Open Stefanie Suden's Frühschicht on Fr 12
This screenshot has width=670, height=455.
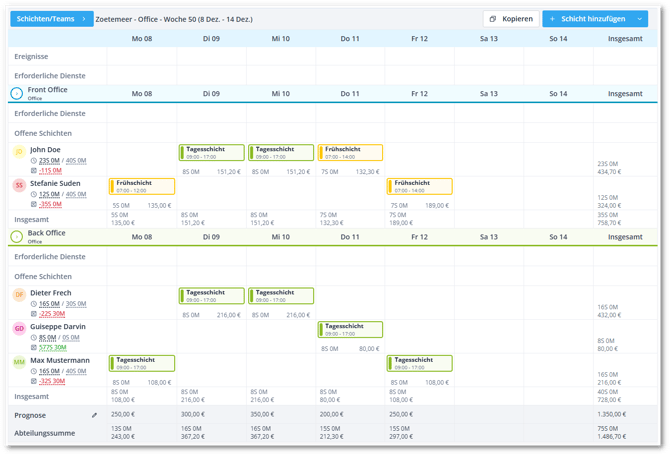pyautogui.click(x=420, y=187)
